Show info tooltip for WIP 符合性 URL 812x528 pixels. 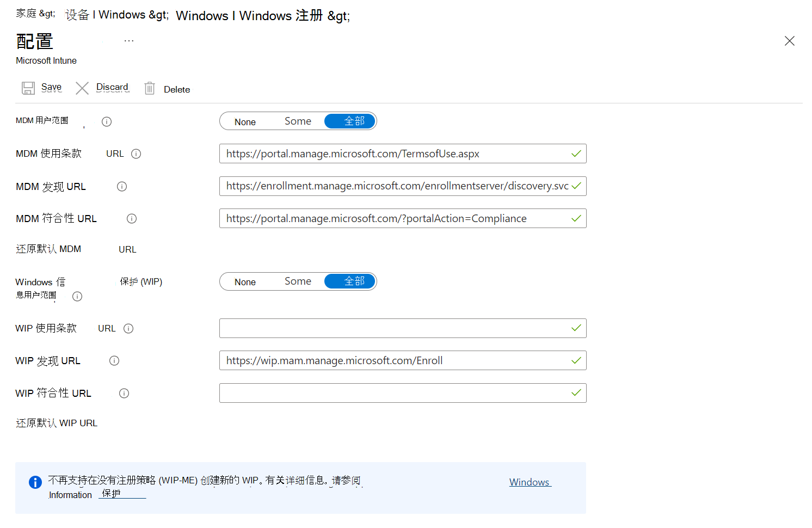[124, 393]
